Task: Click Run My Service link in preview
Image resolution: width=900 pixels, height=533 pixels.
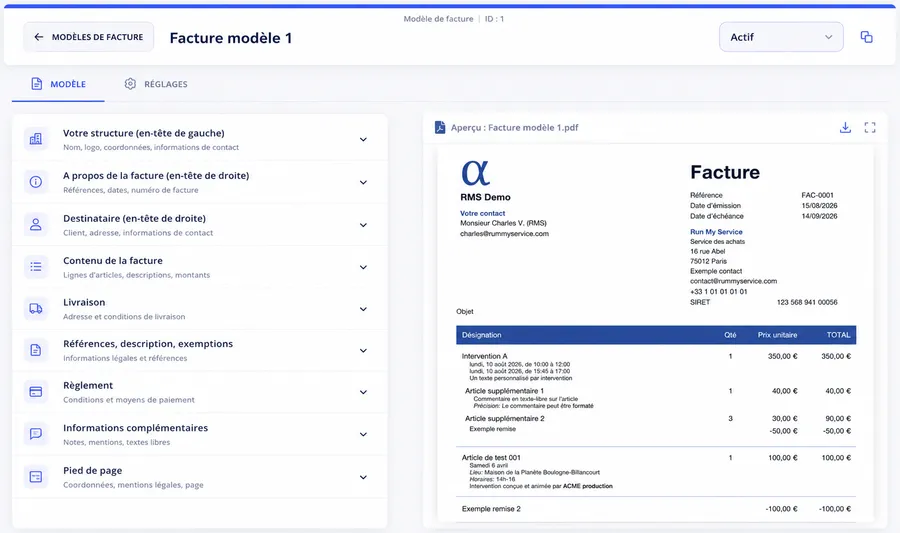Action: pos(716,232)
